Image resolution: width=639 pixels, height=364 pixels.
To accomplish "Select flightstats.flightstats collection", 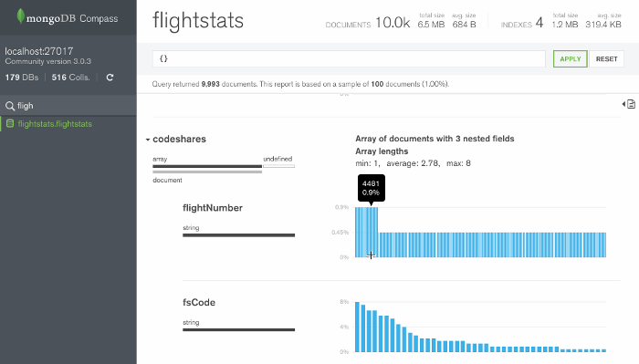I will click(x=55, y=124).
